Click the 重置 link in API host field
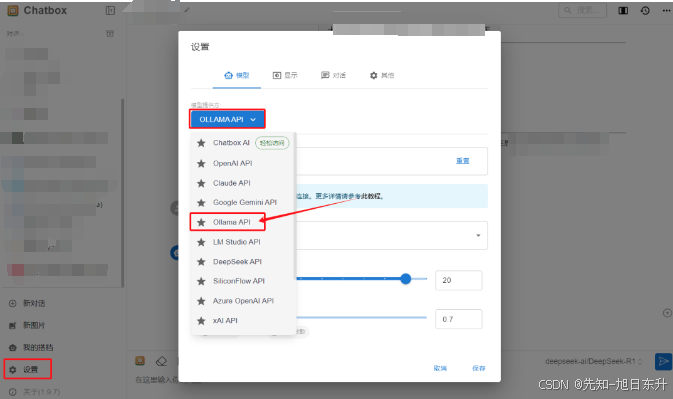Viewport: 673px width, 399px height. [463, 161]
